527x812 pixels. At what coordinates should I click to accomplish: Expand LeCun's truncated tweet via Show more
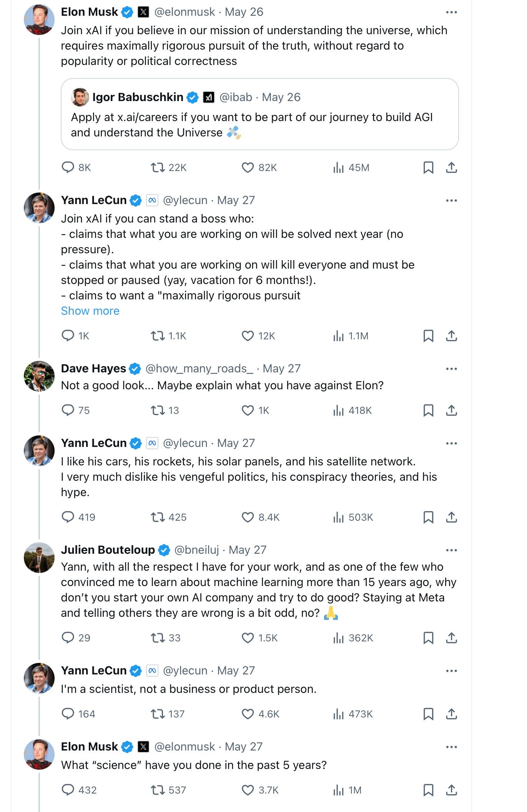point(90,311)
